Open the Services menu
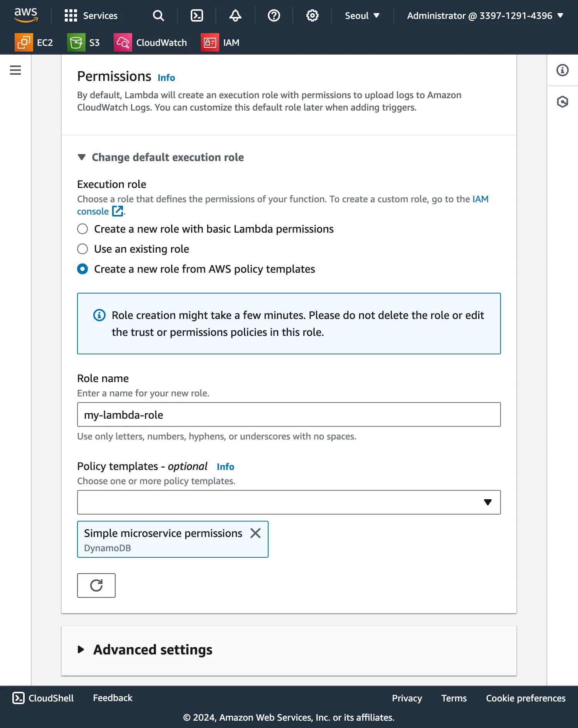This screenshot has height=728, width=578. pos(91,15)
